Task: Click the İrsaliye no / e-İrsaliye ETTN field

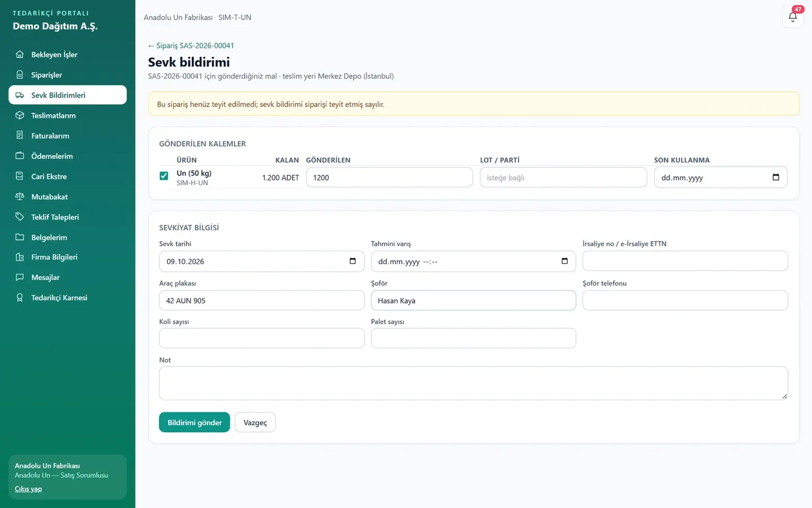Action: coord(685,261)
